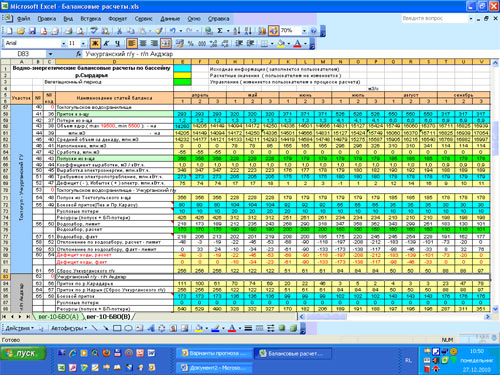This screenshot has width=500, height=375.
Task: Click the cyan legend cell in row 1
Action: (182, 68)
